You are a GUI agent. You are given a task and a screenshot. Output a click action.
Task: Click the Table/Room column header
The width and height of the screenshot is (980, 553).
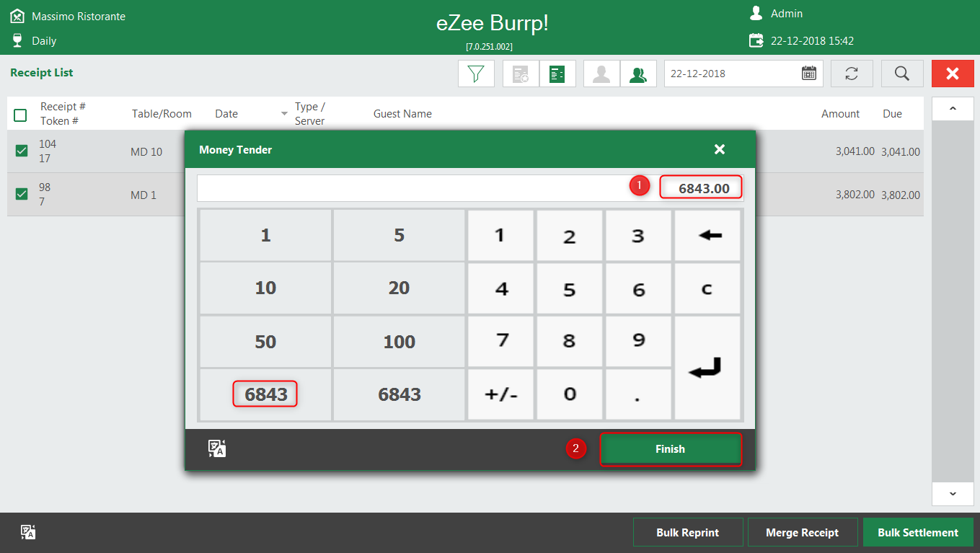(x=162, y=114)
